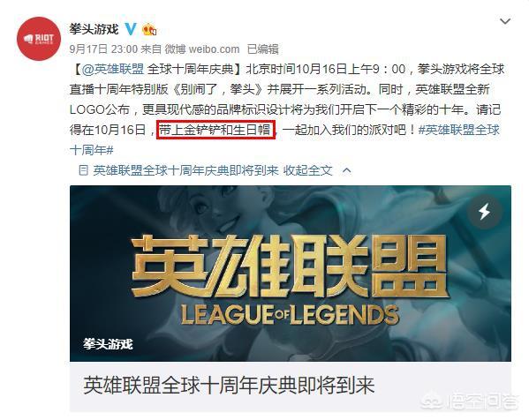Screen dimensions: 529x420
Task: Click the 拳头游戏 watermark on banner
Action: 108,344
